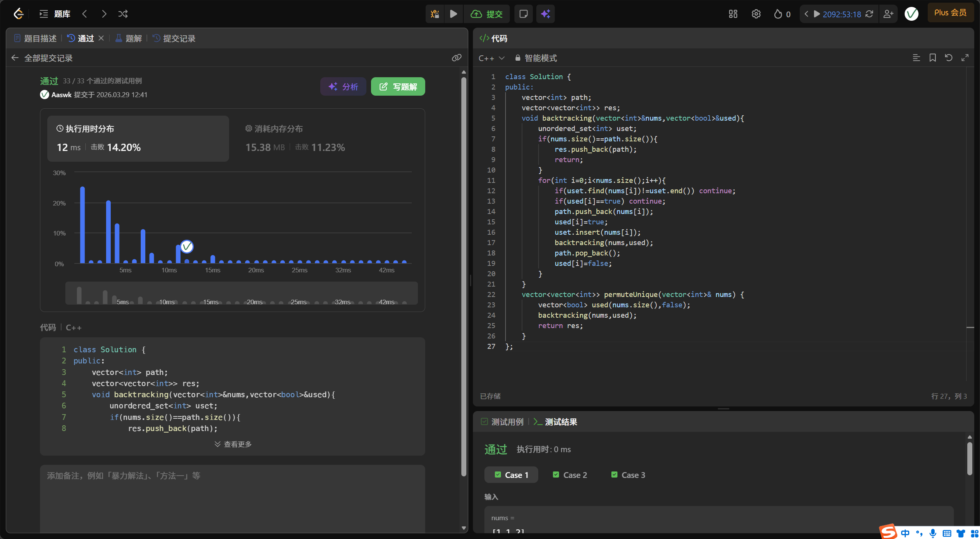Viewport: 980px width, 539px height.
Task: Open the settings gear icon
Action: pos(756,14)
